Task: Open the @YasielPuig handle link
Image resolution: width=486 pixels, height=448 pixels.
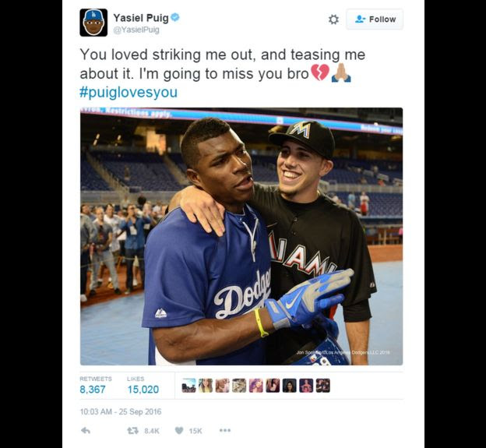Action: 136,30
